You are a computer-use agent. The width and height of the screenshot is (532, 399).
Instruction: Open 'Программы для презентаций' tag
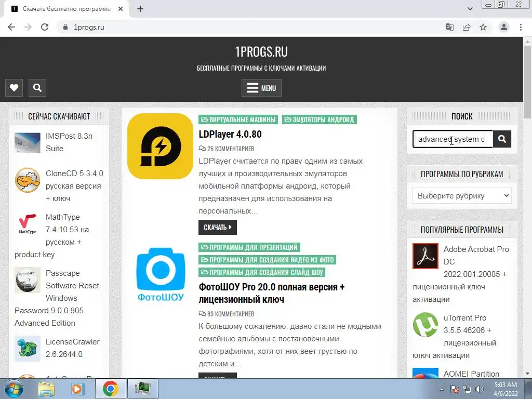click(249, 247)
